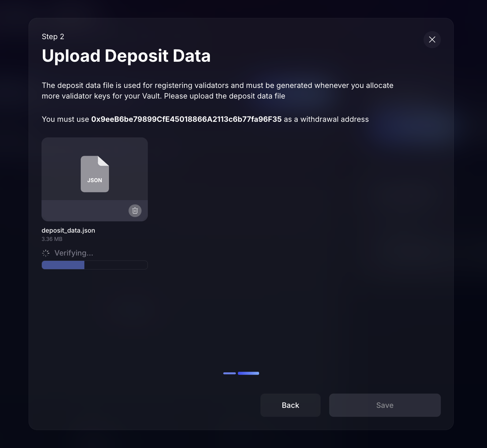The height and width of the screenshot is (448, 487).
Task: Click the 3.36 MB file size
Action: coord(52,239)
